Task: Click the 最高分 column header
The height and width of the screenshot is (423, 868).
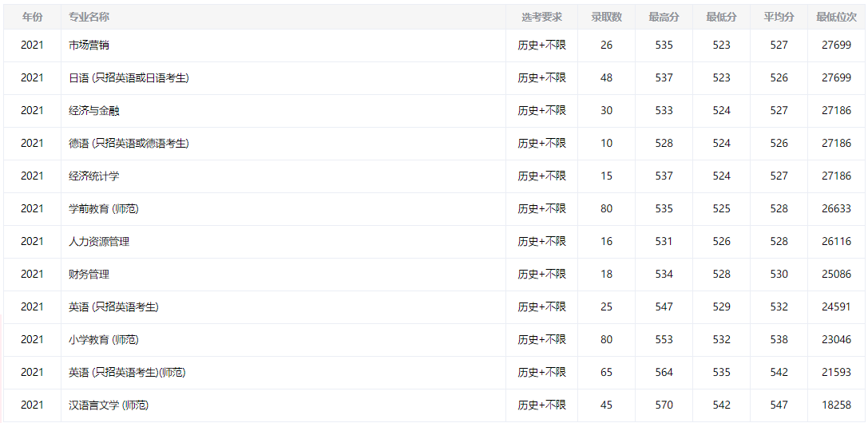Action: pyautogui.click(x=664, y=17)
